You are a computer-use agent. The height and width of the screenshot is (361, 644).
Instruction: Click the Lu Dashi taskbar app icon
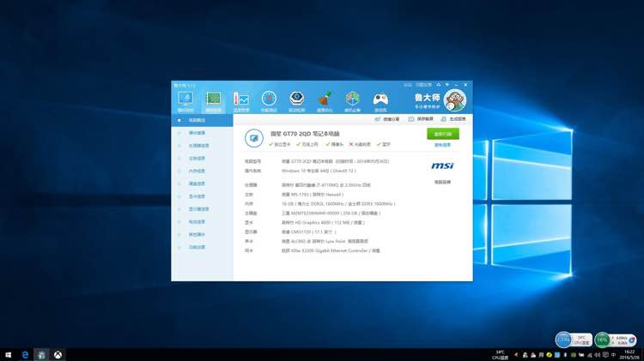[x=41, y=355]
